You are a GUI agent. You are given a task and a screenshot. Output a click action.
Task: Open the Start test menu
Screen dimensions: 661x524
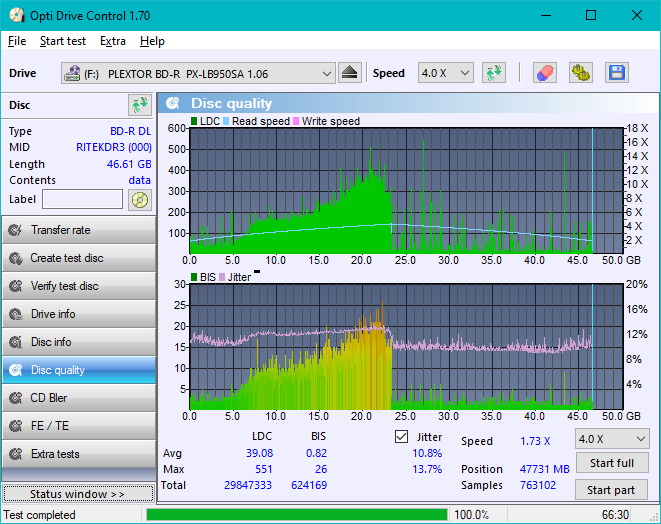[x=63, y=41]
